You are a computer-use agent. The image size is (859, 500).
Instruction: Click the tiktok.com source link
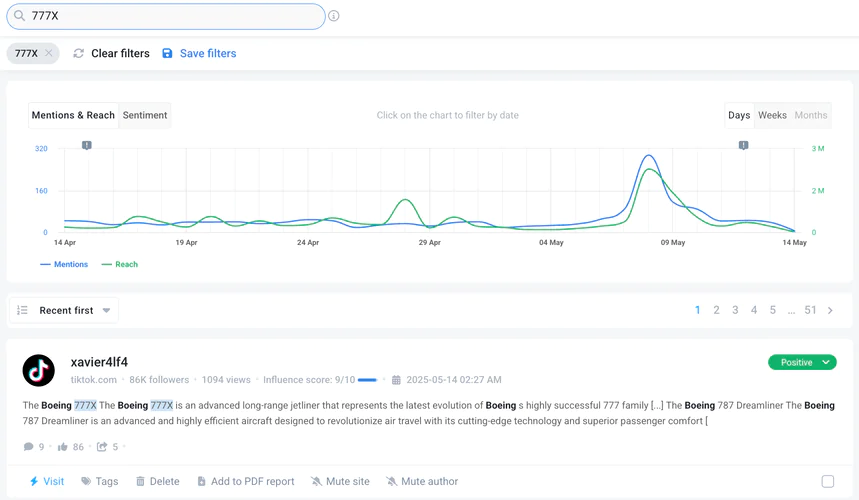tap(94, 380)
